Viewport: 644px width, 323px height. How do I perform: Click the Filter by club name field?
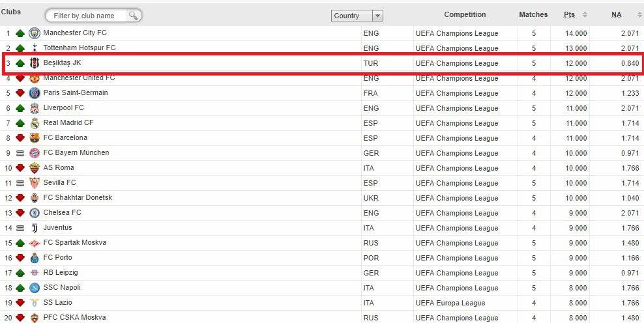coord(88,16)
